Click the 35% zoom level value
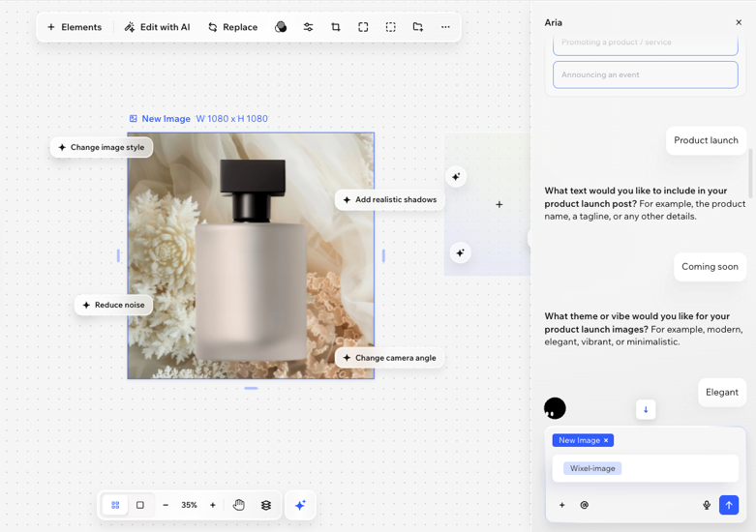Image resolution: width=756 pixels, height=532 pixels. (x=189, y=505)
